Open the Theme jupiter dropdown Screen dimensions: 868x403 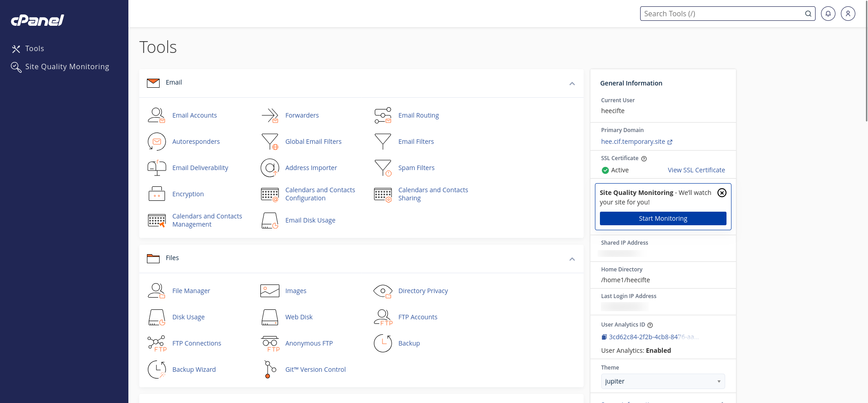[663, 381]
